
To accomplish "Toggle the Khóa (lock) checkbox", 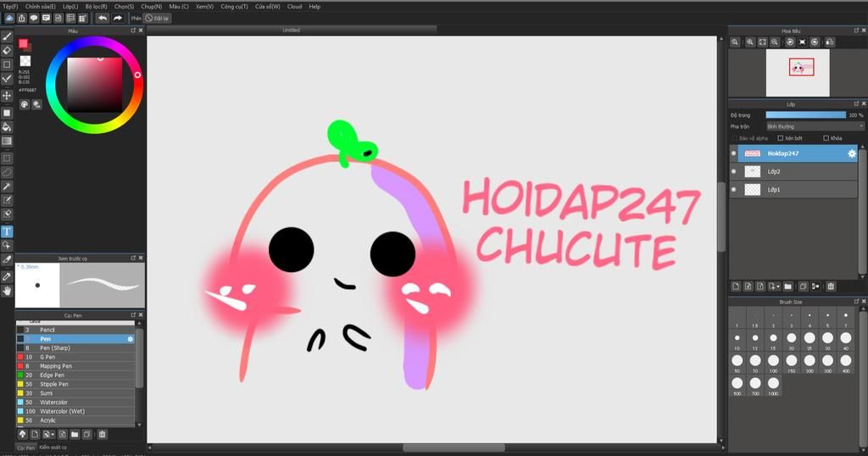I will pos(826,138).
